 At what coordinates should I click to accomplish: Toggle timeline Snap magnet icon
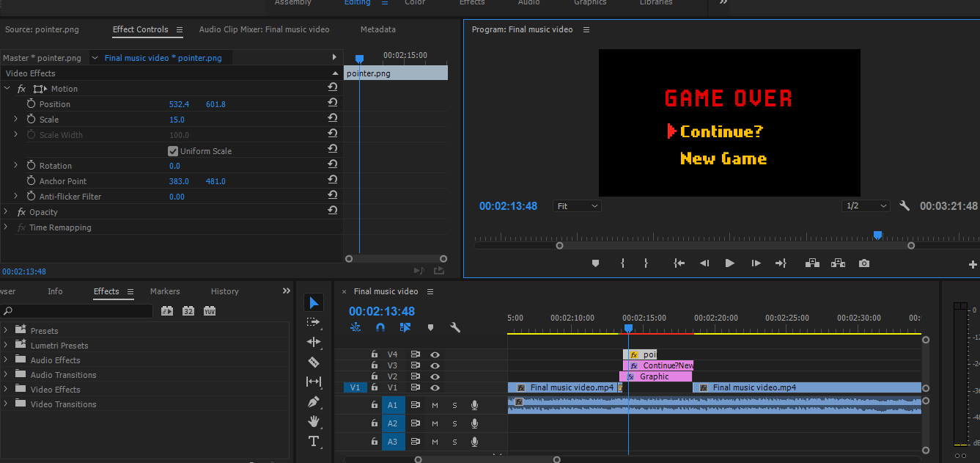(380, 328)
